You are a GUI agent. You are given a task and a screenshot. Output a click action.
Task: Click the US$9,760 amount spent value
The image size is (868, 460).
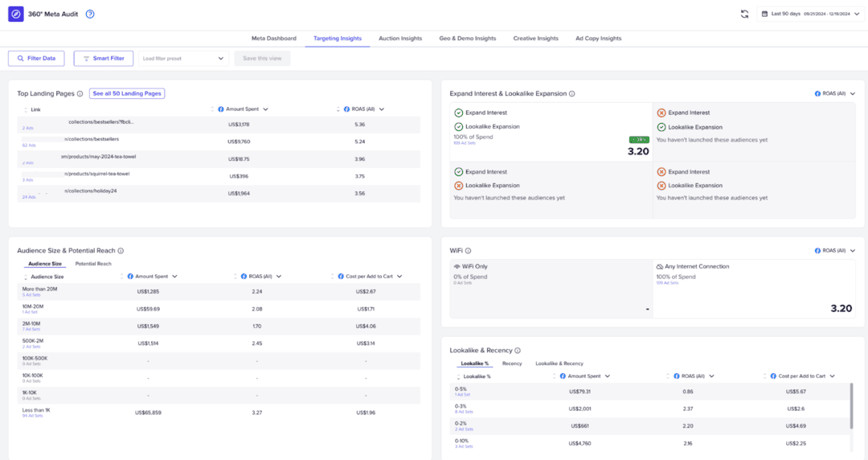(239, 142)
